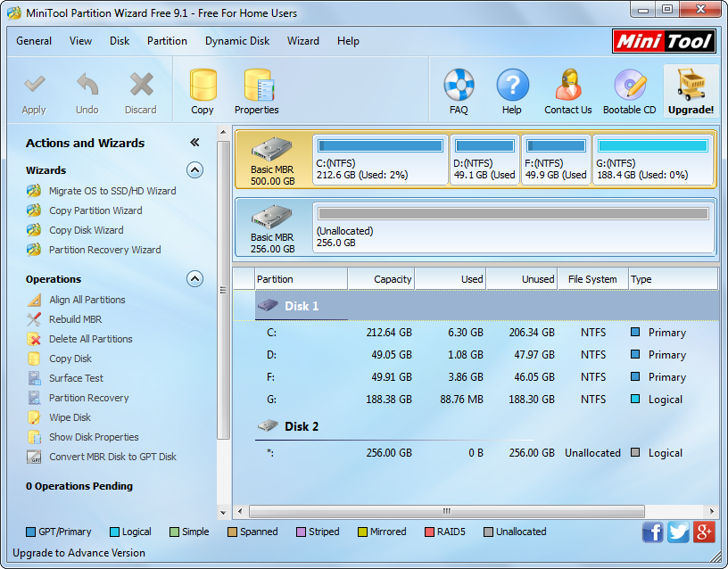Run Surface Test operation
Viewport: 728px width, 569px height.
[76, 378]
